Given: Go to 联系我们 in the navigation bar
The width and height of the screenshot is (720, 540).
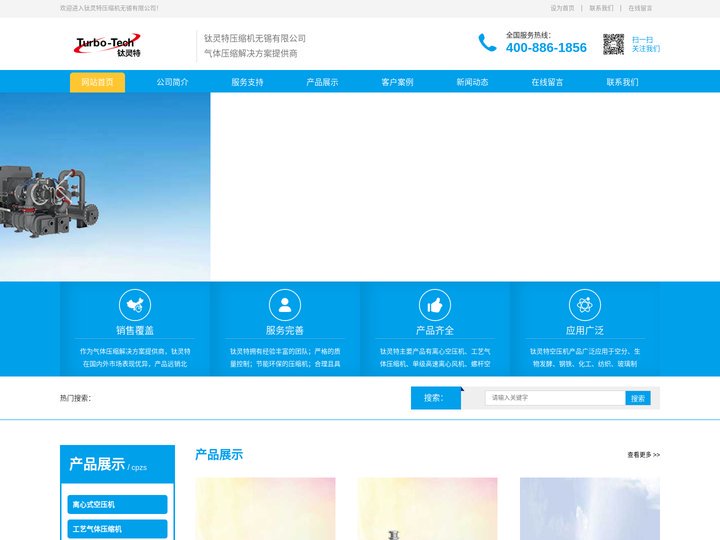Looking at the screenshot, I should pyautogui.click(x=622, y=82).
